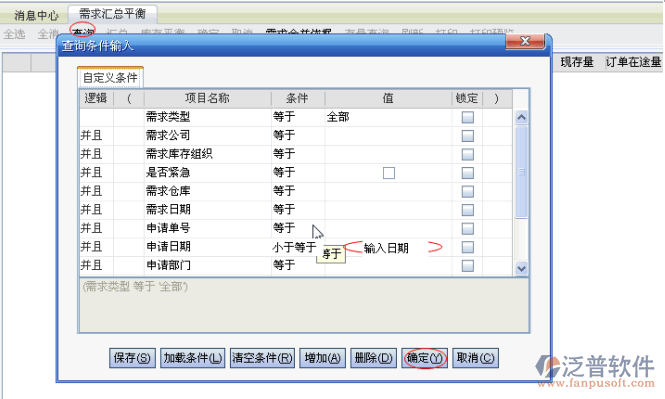The height and width of the screenshot is (399, 665).
Task: Clear conditions with 清空条件(R)
Action: point(262,358)
